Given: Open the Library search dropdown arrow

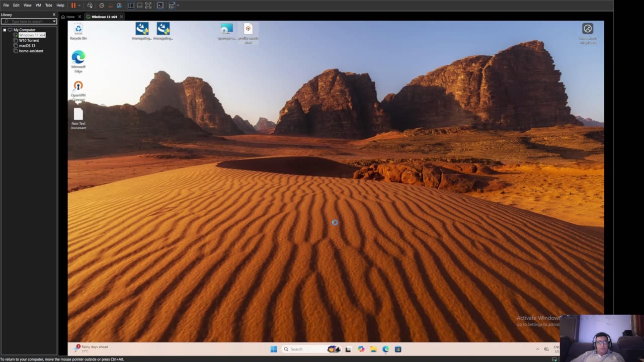Looking at the screenshot, I should (54, 21).
